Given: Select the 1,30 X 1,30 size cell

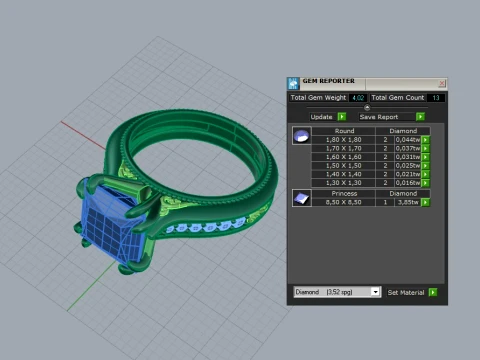Looking at the screenshot, I should point(344,183).
